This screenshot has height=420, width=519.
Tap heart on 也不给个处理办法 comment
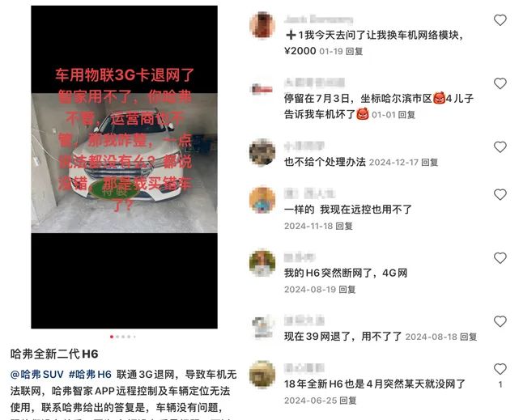click(500, 147)
